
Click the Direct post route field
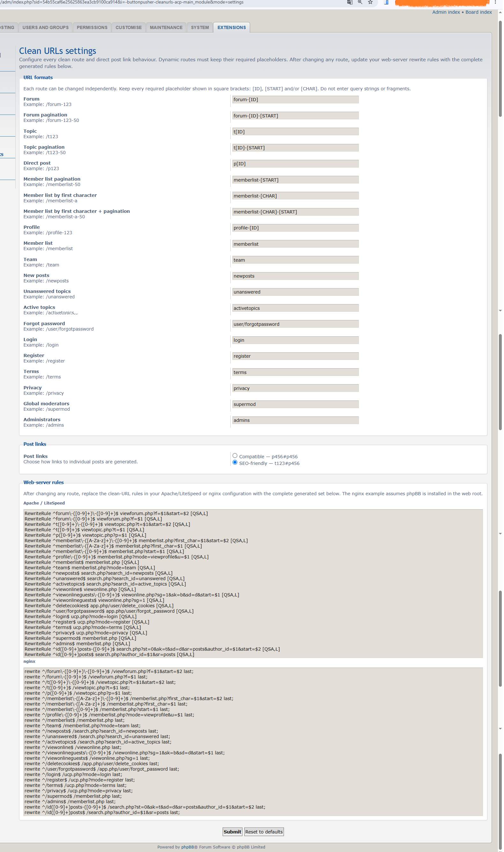[x=295, y=164]
